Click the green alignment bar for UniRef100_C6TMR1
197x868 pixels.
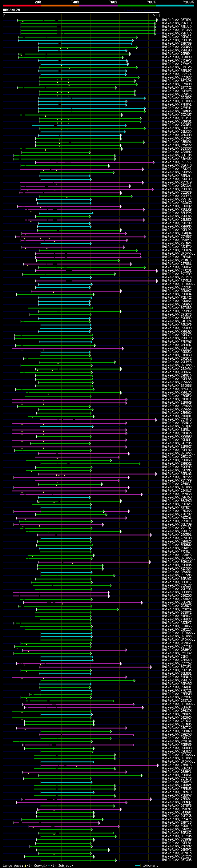(x=87, y=20)
